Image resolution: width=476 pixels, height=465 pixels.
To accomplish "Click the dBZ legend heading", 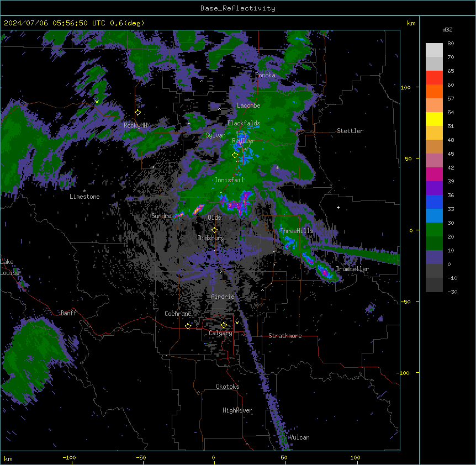I will click(x=447, y=30).
